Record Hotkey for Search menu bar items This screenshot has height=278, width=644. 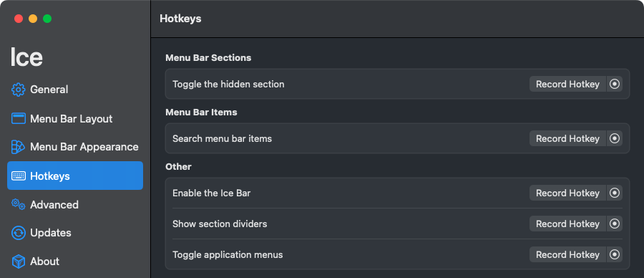coord(567,138)
